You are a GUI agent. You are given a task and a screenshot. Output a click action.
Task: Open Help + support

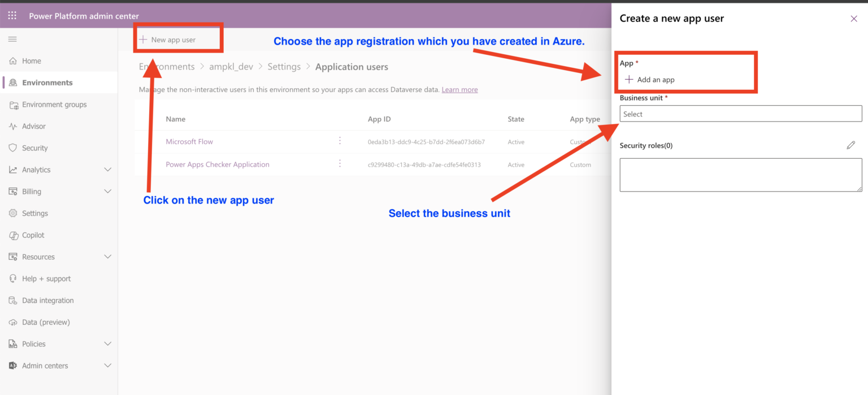click(46, 278)
